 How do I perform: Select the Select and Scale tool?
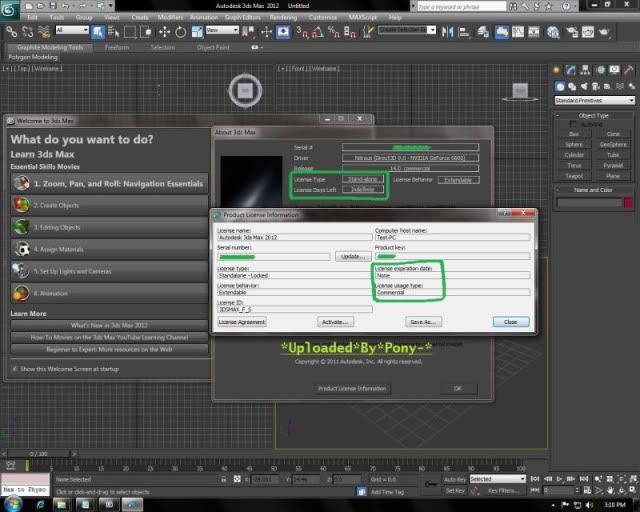point(197,32)
